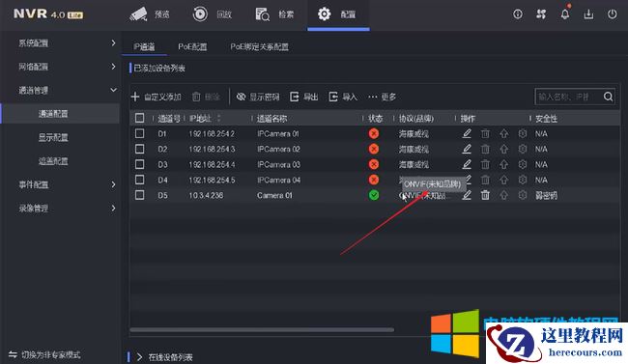The height and width of the screenshot is (364, 628).
Task: Click IP address 10.3.4.236
Action: click(x=206, y=195)
